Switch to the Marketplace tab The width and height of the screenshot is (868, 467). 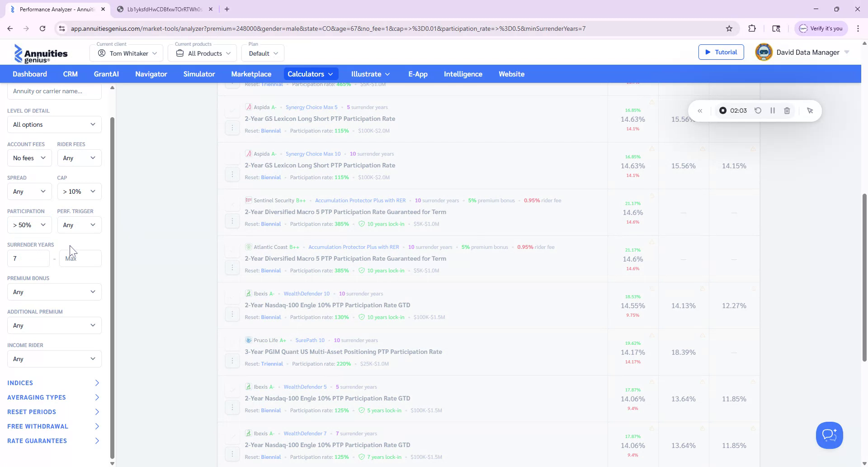tap(251, 74)
